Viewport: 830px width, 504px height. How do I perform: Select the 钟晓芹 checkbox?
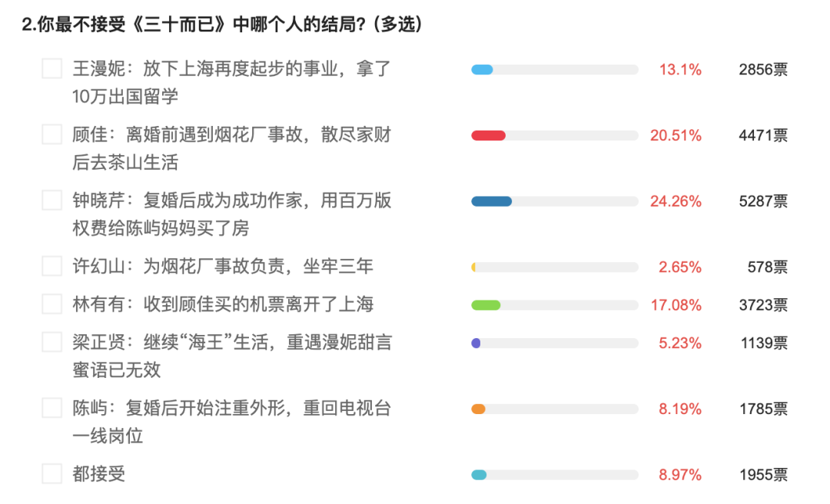pos(51,201)
